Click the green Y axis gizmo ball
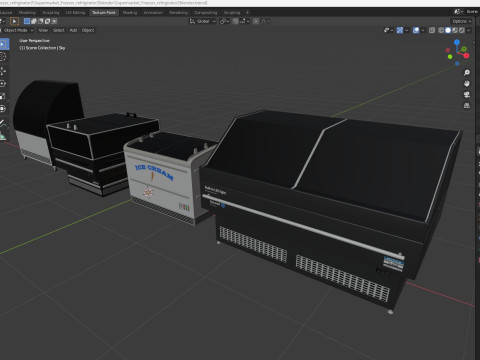 pos(464,49)
